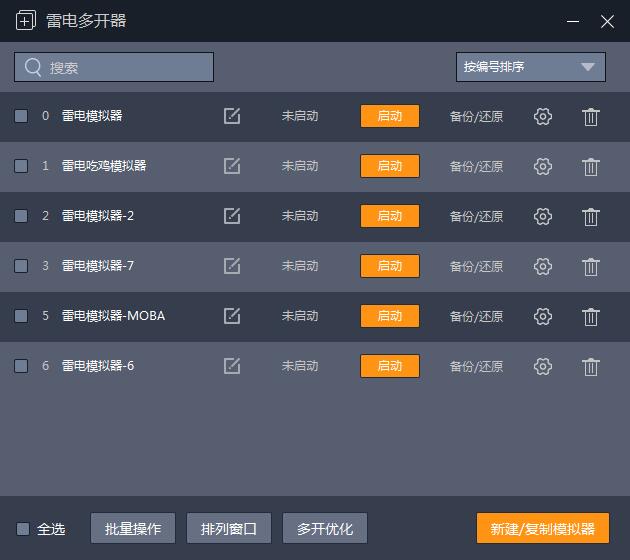Open 备份/还原 for 雷电模拟器-7

(477, 266)
